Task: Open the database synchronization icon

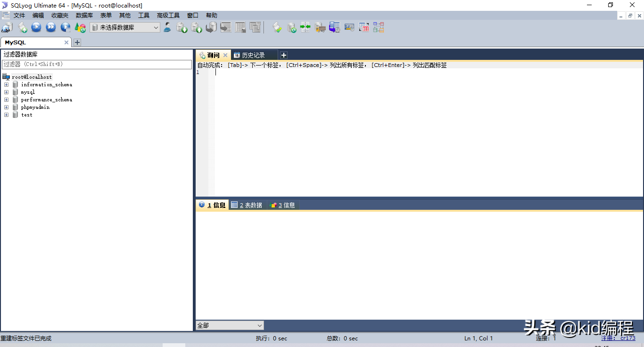Action: click(292, 27)
